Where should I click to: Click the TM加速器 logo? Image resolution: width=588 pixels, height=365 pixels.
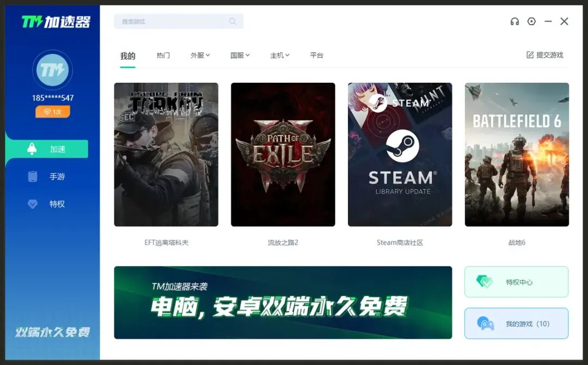pos(56,22)
